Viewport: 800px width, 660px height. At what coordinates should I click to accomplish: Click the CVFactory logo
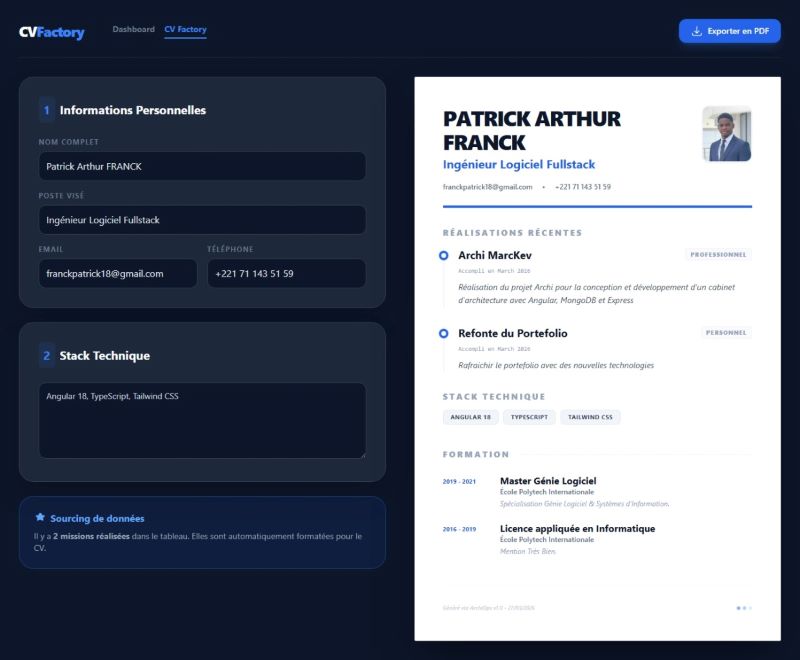tap(52, 32)
